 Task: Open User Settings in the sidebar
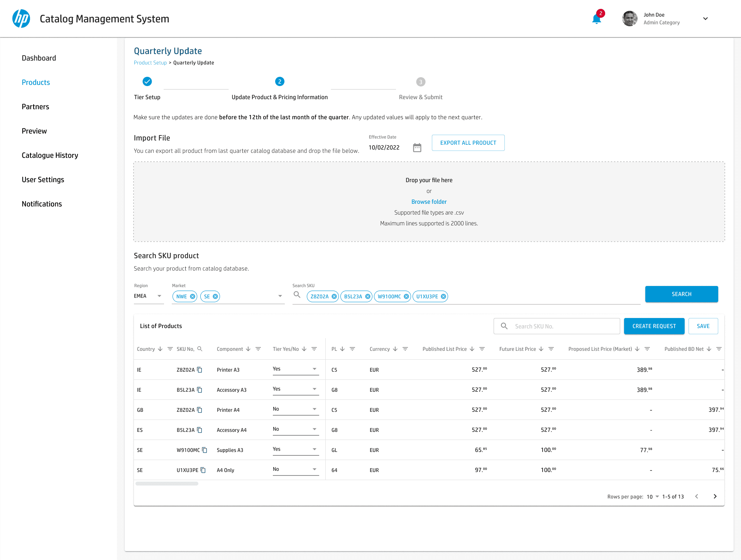click(43, 179)
